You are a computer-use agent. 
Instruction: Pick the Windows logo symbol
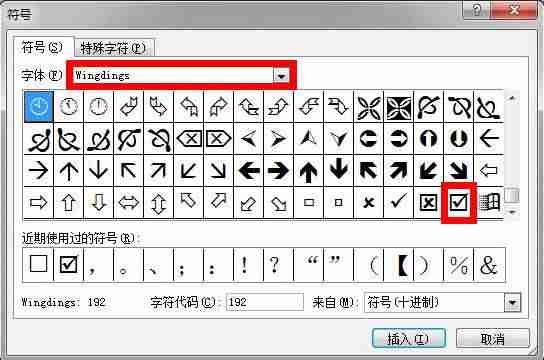tap(489, 202)
